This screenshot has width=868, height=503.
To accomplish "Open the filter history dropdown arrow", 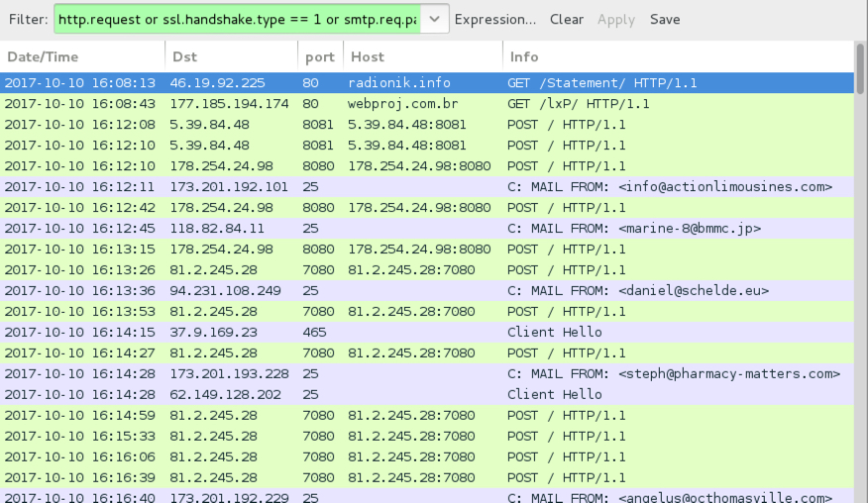I will pyautogui.click(x=435, y=20).
